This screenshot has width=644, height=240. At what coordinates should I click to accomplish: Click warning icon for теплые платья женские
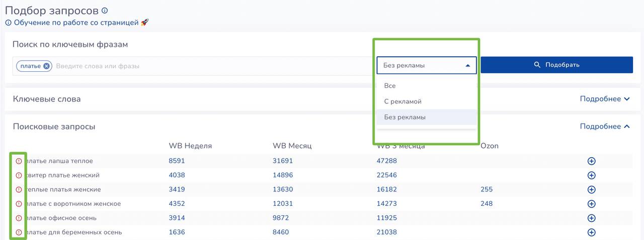pyautogui.click(x=19, y=190)
